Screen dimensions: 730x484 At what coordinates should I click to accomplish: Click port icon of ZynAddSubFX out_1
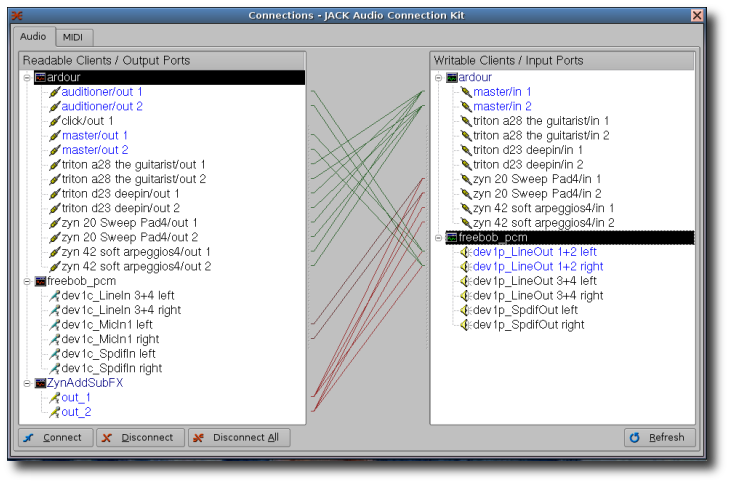click(54, 398)
